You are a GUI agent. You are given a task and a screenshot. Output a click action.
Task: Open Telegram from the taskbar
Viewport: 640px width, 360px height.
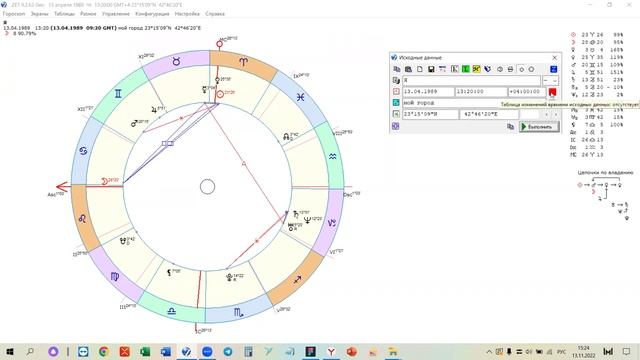[228, 351]
